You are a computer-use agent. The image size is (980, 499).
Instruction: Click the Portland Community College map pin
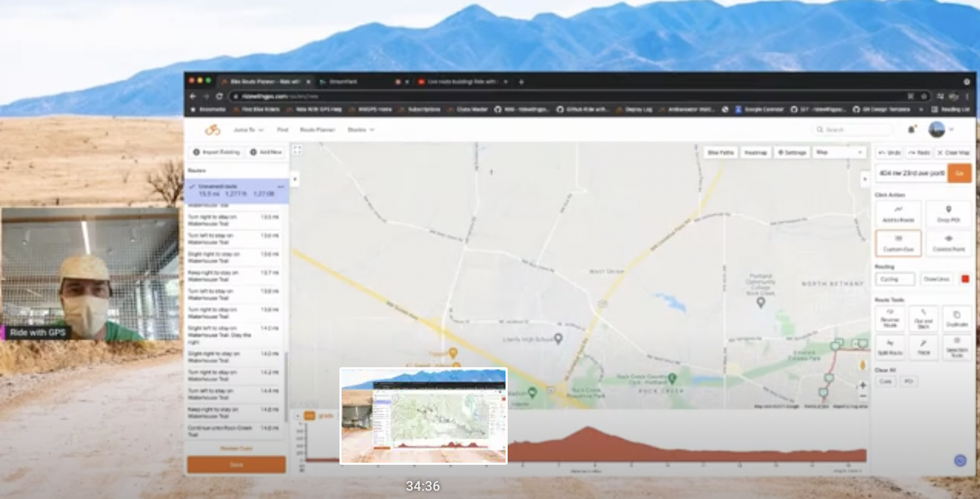point(760,302)
